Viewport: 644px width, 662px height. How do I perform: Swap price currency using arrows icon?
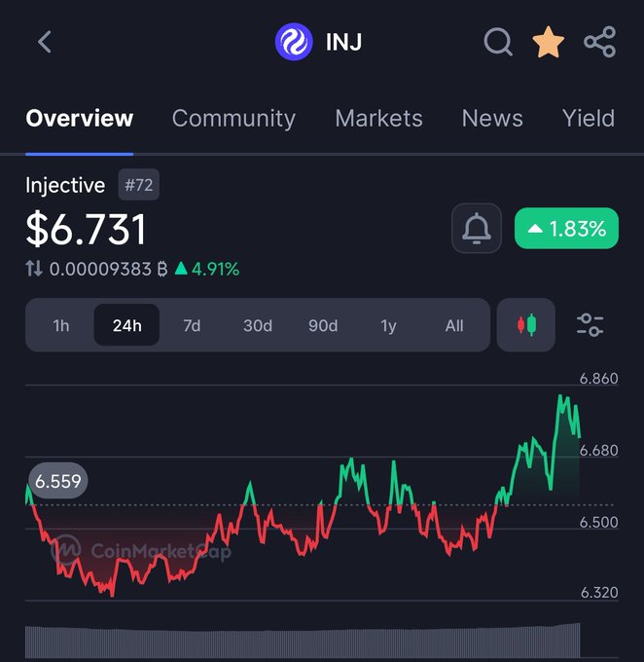coord(34,269)
